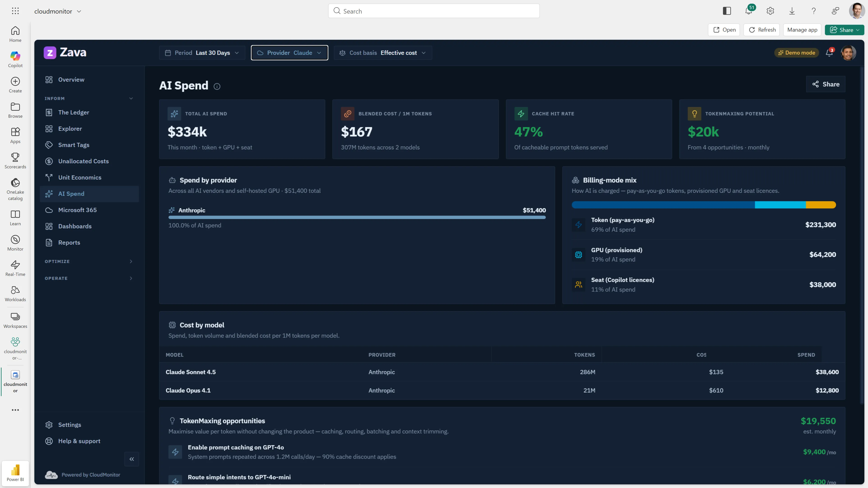Viewport: 868px width, 488px height.
Task: Open Smart Tags page
Action: point(89,145)
